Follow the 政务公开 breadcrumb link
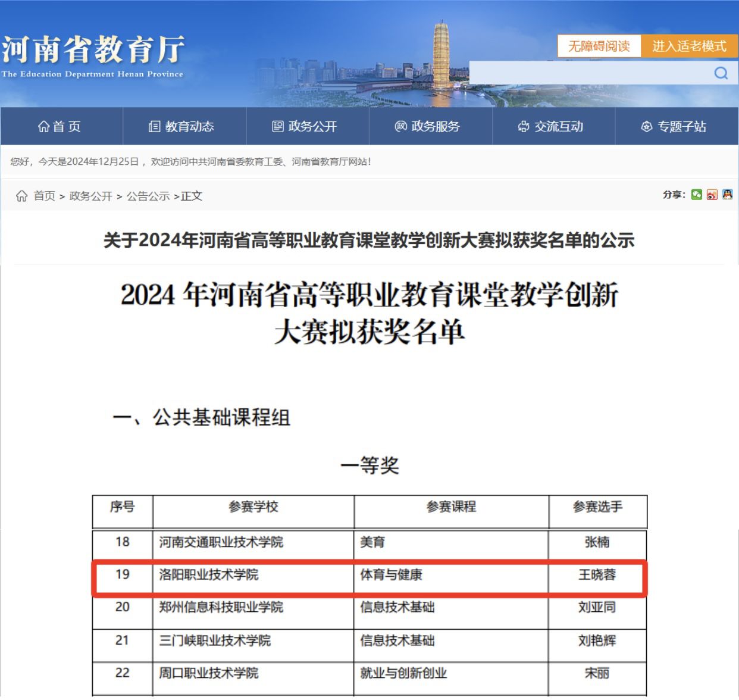The height and width of the screenshot is (700, 739). coord(90,196)
